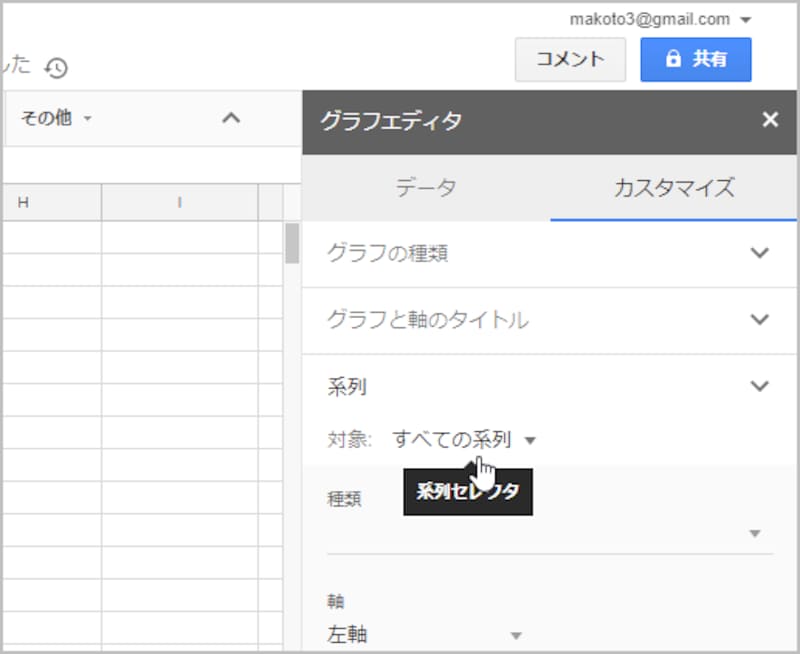The height and width of the screenshot is (654, 800).
Task: Collapse the 系列 section
Action: coord(757,386)
